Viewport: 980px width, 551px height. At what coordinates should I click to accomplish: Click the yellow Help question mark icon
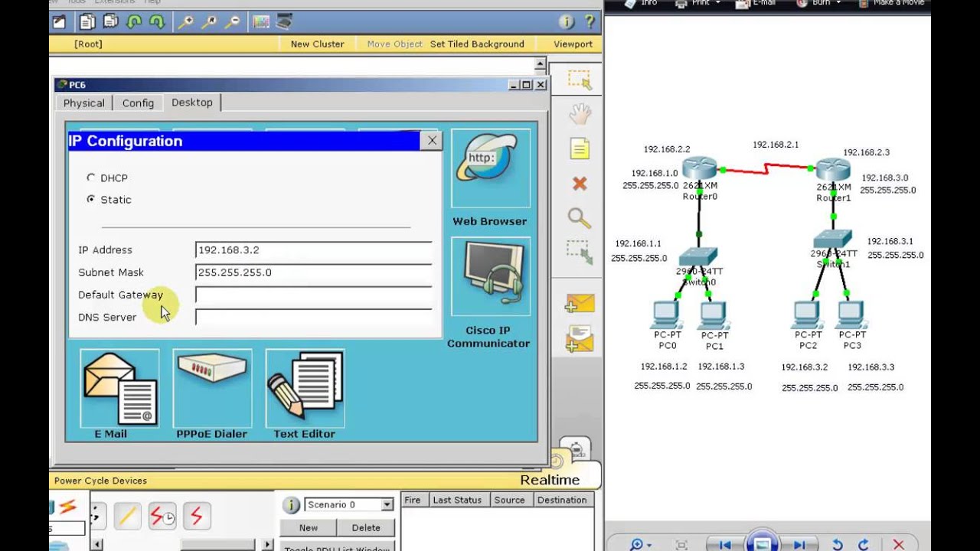[x=590, y=21]
